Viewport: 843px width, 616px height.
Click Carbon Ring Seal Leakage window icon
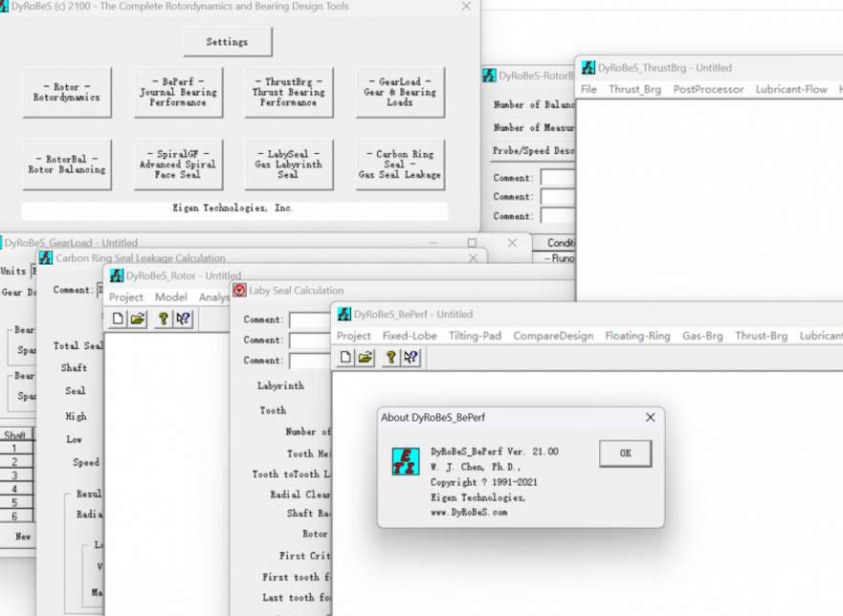pos(46,258)
